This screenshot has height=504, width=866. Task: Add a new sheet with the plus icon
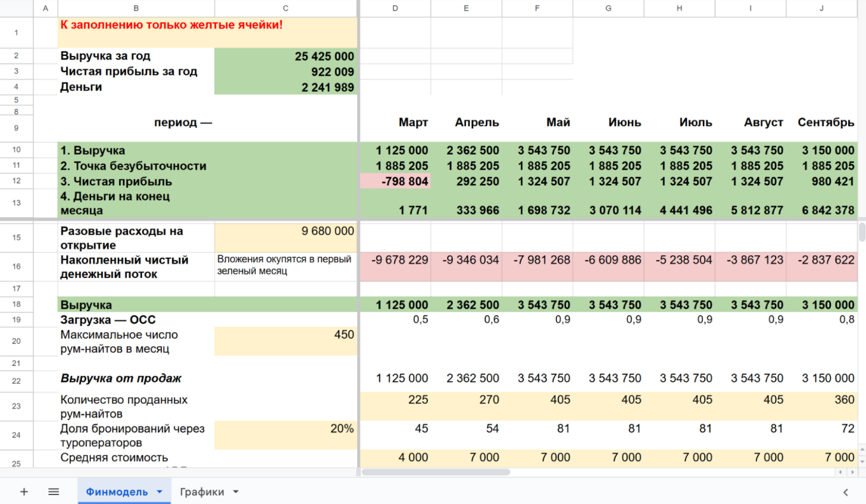pos(24,492)
